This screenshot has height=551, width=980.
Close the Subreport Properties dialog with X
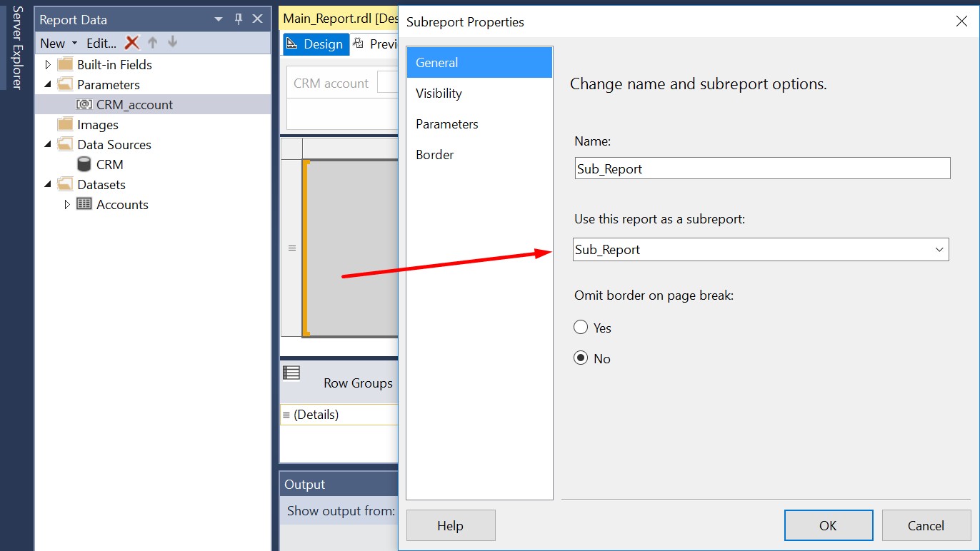961,21
